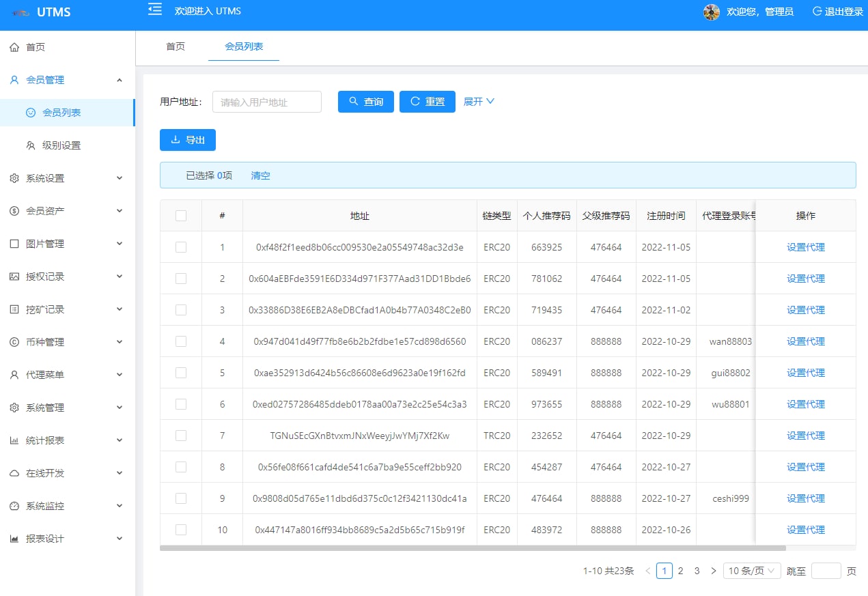
Task: Click the gear icon beside 系统设置
Action: tap(14, 178)
